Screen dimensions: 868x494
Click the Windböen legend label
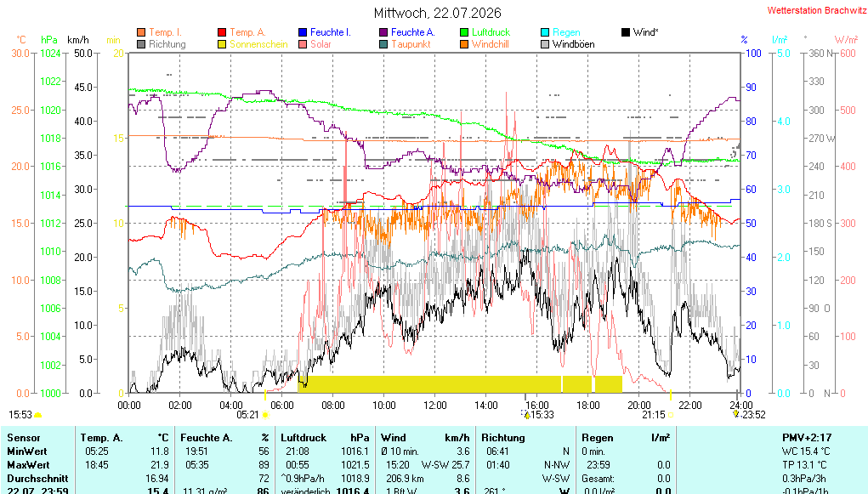(574, 44)
